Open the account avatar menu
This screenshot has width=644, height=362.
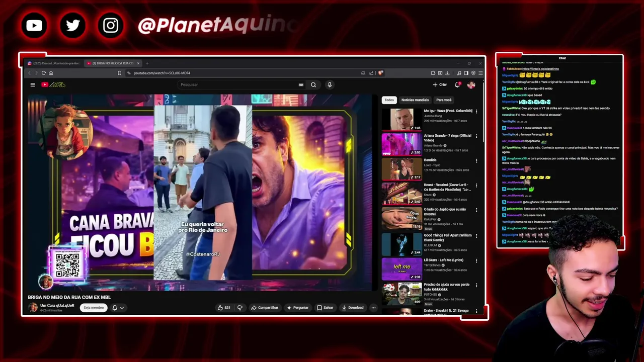click(x=471, y=84)
